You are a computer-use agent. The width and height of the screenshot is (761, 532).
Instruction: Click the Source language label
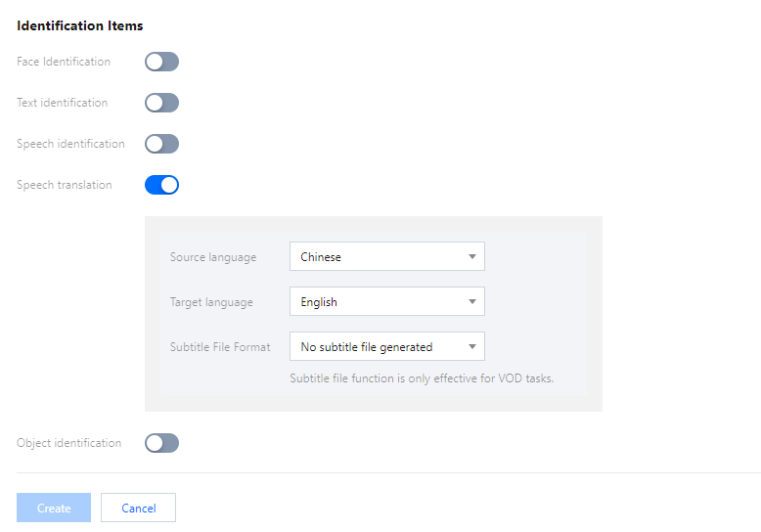[x=213, y=257]
